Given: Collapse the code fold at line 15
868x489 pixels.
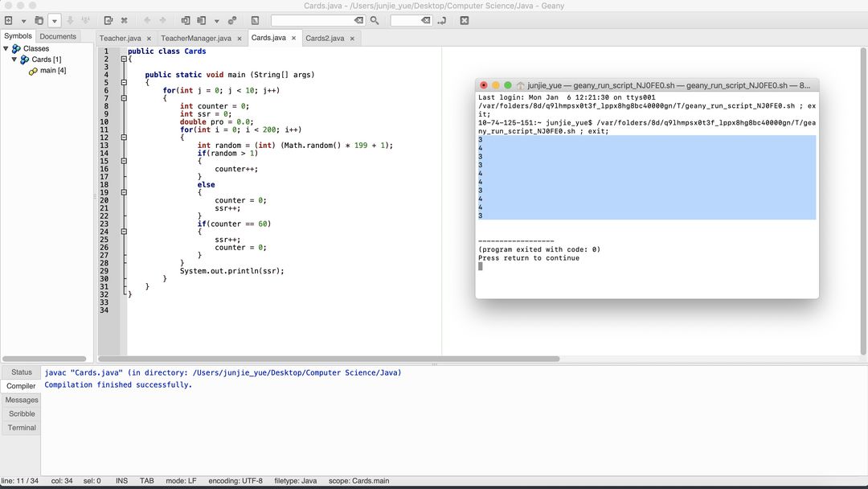Looking at the screenshot, I should click(x=124, y=161).
